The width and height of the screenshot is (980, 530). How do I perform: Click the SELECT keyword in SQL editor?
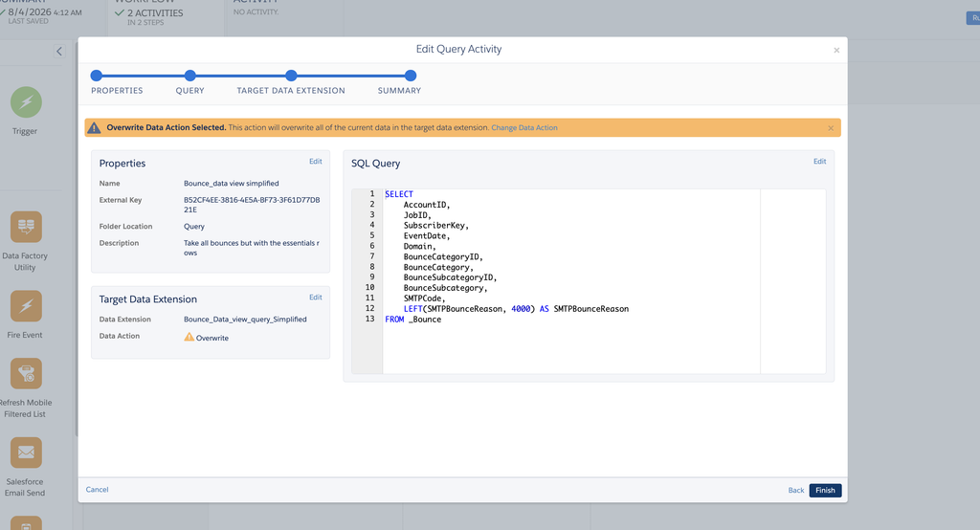click(399, 194)
